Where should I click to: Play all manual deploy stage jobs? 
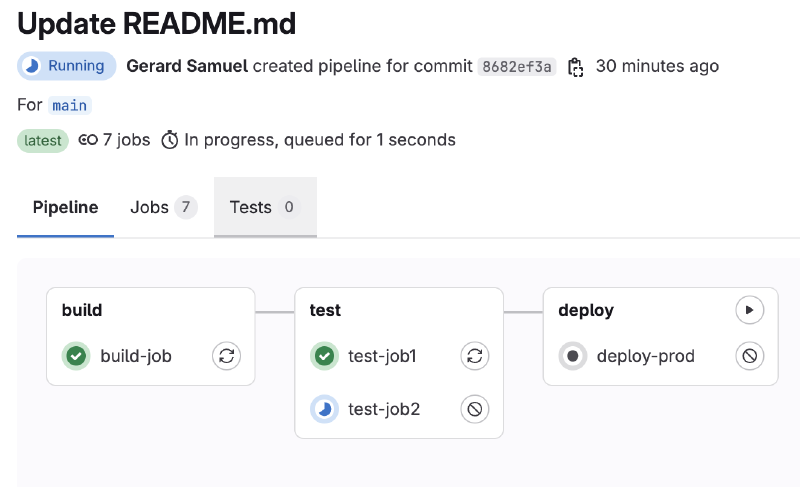point(749,310)
